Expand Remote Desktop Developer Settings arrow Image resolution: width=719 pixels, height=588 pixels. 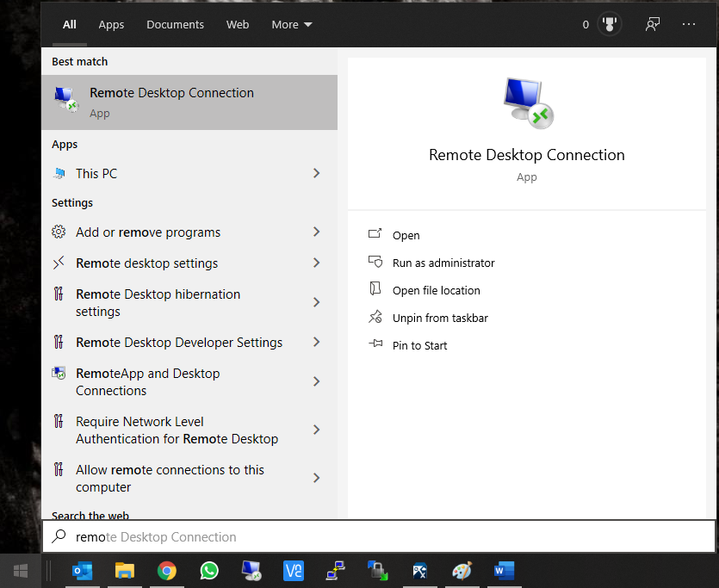coord(316,342)
